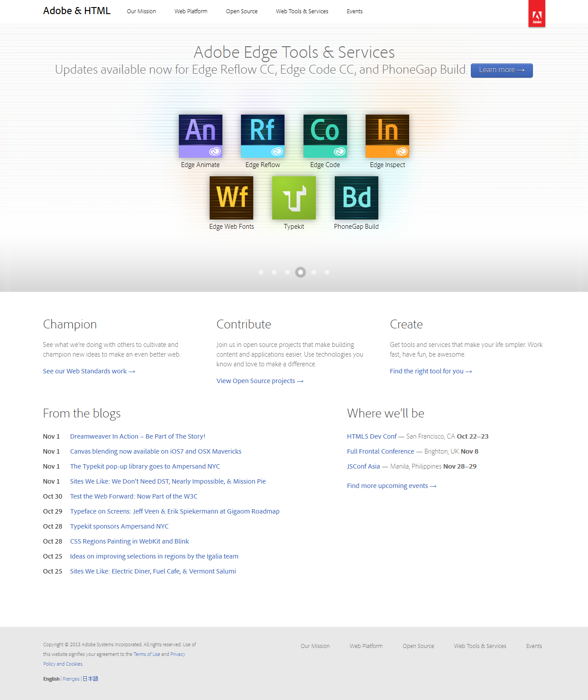This screenshot has height=700, width=588.
Task: Select English language in footer
Action: tap(51, 679)
